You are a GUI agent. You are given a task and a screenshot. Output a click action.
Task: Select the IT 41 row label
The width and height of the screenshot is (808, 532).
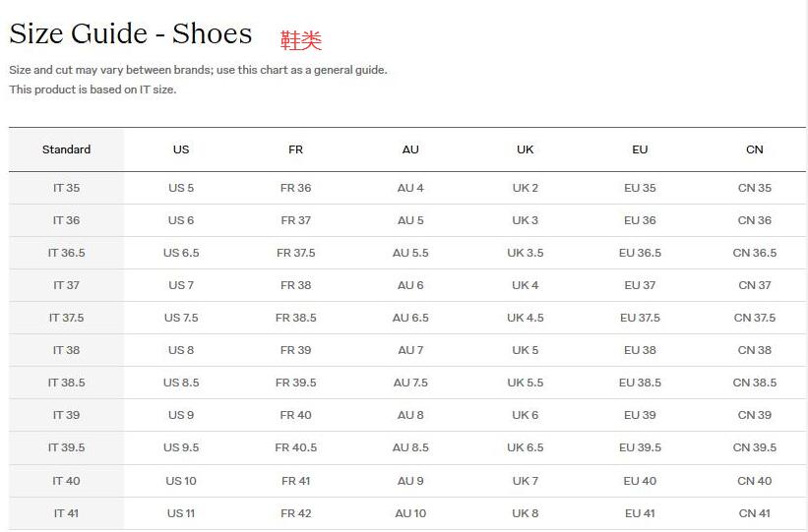(66, 513)
